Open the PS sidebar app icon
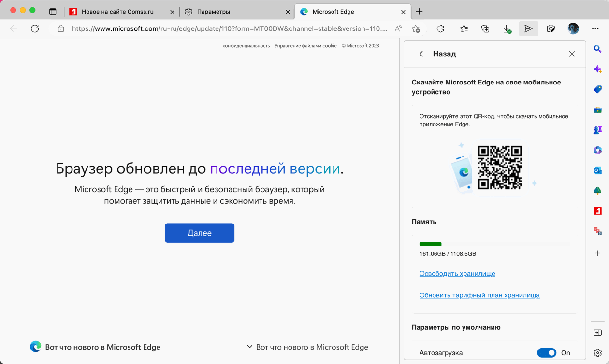Viewport: 609px width, 364px height. [598, 231]
